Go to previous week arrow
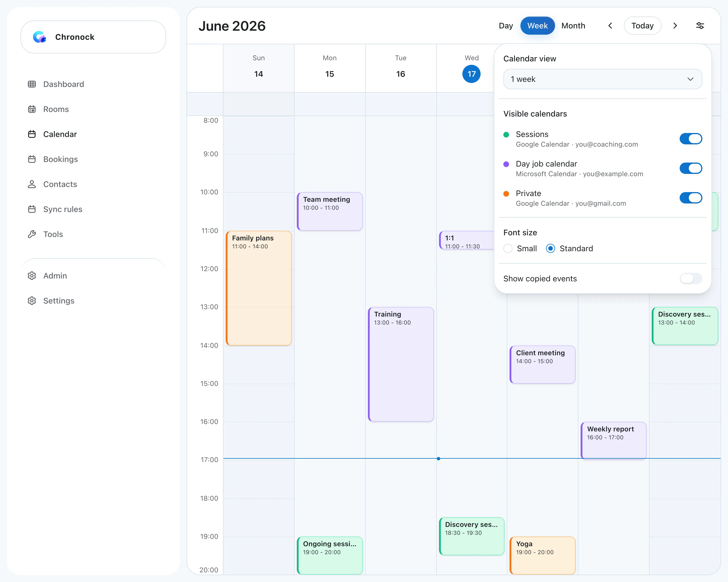Screen dimensions: 728x582 (610, 26)
